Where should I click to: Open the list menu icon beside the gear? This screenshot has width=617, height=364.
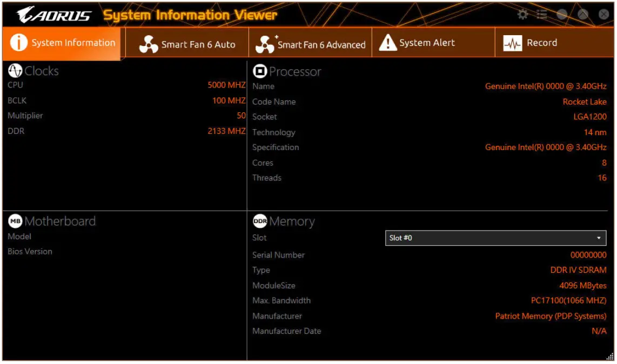(542, 15)
